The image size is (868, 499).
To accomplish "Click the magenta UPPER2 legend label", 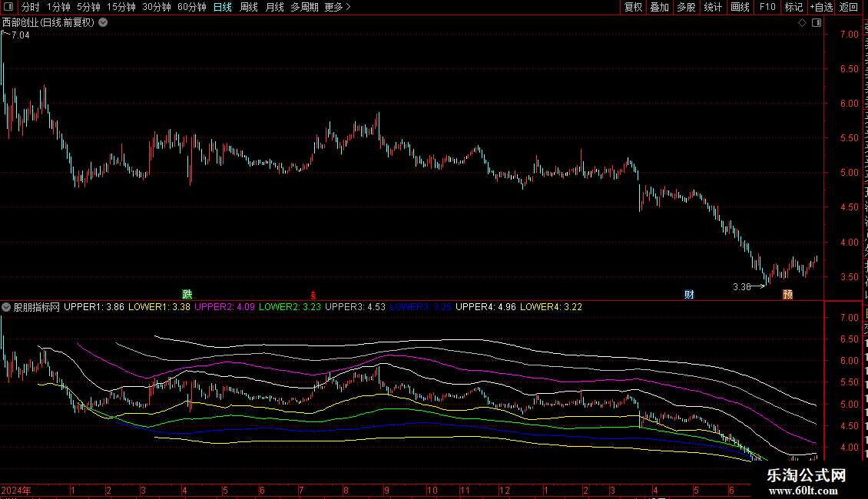I will pos(224,307).
